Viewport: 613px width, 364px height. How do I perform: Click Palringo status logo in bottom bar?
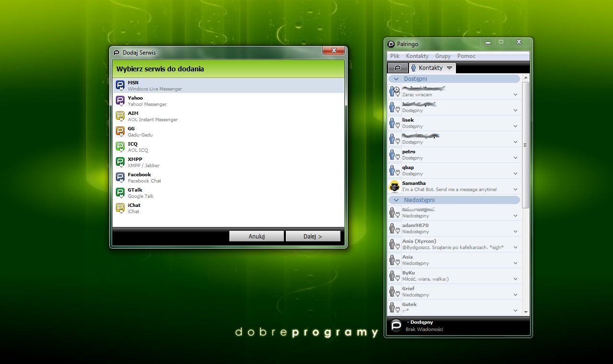[396, 326]
